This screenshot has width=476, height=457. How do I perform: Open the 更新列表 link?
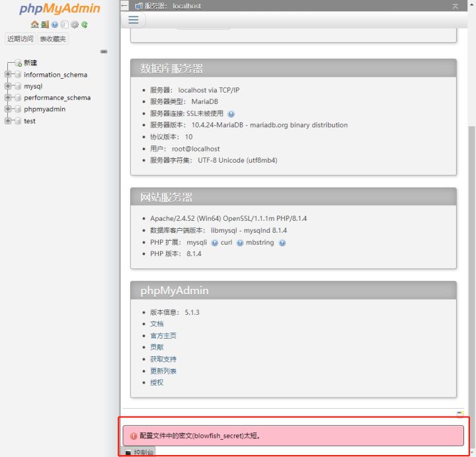(x=163, y=371)
